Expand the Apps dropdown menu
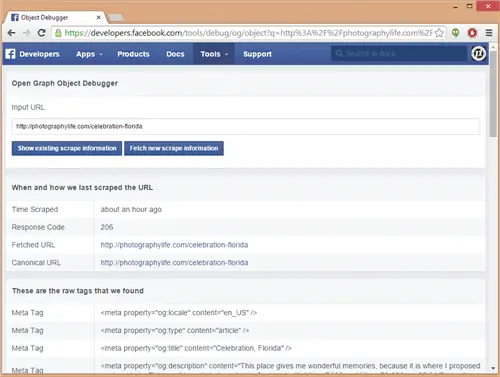This screenshot has width=500, height=377. click(89, 54)
